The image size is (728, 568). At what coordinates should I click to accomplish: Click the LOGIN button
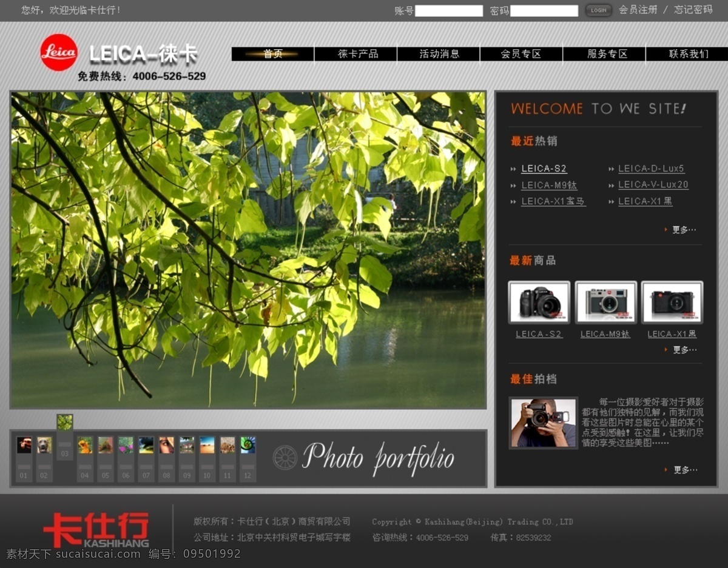(599, 10)
